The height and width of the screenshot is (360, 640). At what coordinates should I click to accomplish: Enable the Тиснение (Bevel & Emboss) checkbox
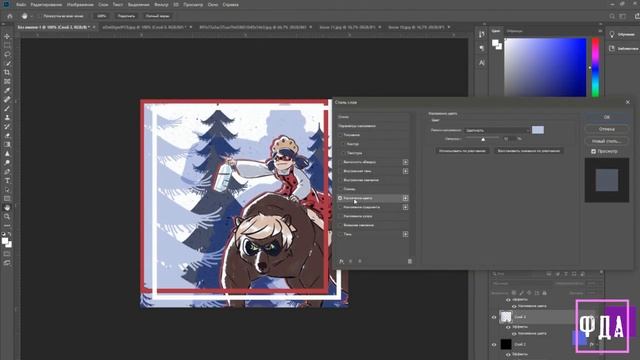point(340,135)
